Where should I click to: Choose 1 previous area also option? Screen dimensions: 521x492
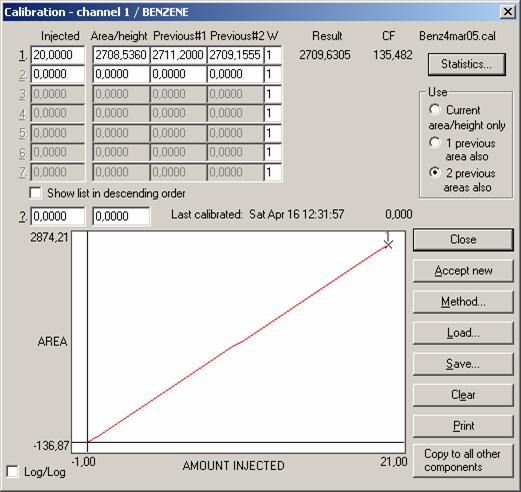(435, 143)
